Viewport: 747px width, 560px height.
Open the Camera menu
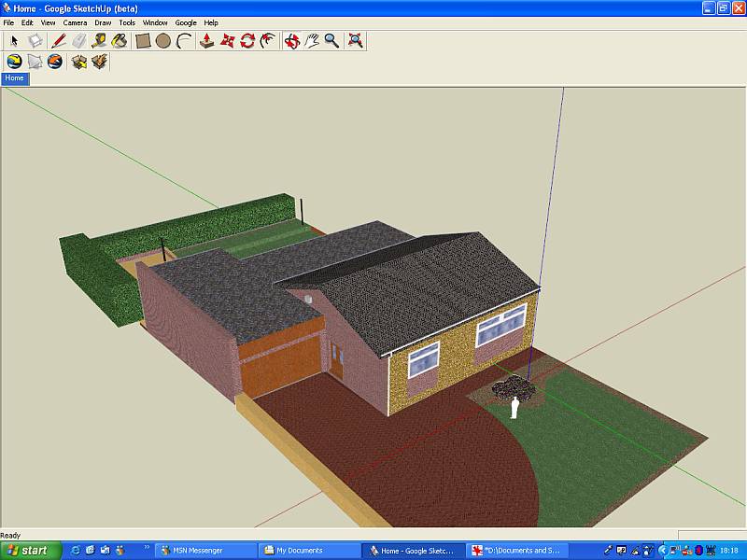pos(75,22)
